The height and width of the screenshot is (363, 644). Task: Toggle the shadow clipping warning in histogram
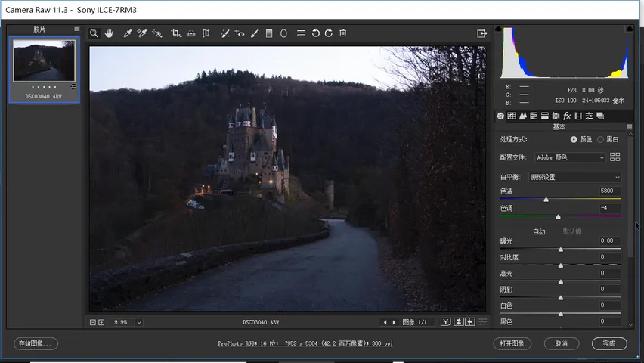pos(498,29)
